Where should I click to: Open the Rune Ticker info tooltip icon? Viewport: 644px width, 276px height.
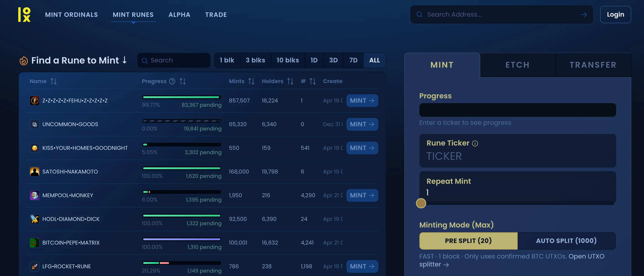pos(475,143)
